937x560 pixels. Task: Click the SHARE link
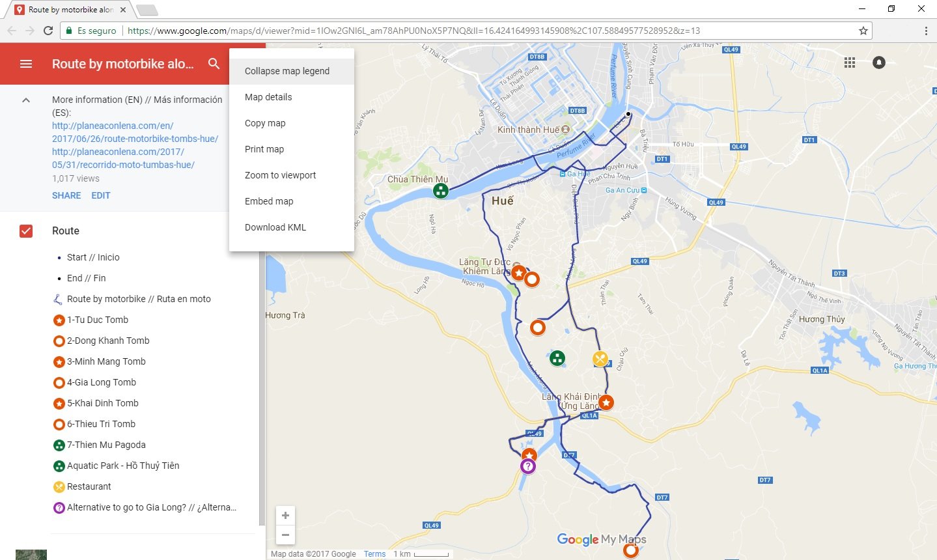point(66,195)
